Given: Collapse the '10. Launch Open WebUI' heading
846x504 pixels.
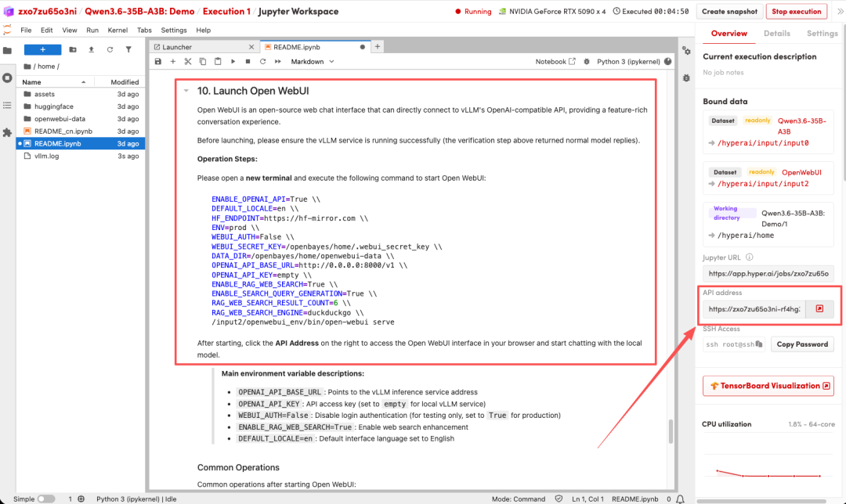Looking at the screenshot, I should pyautogui.click(x=186, y=91).
